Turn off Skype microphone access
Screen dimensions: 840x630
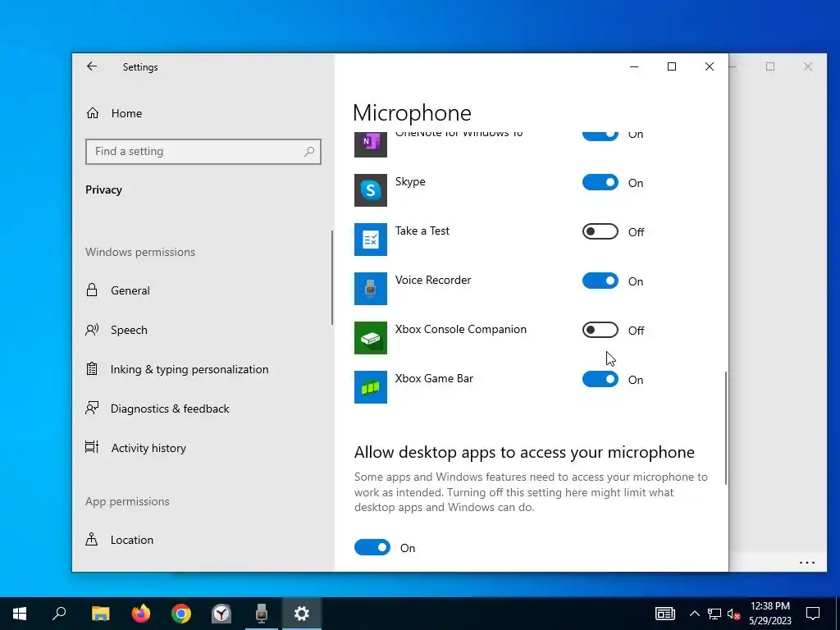600,182
